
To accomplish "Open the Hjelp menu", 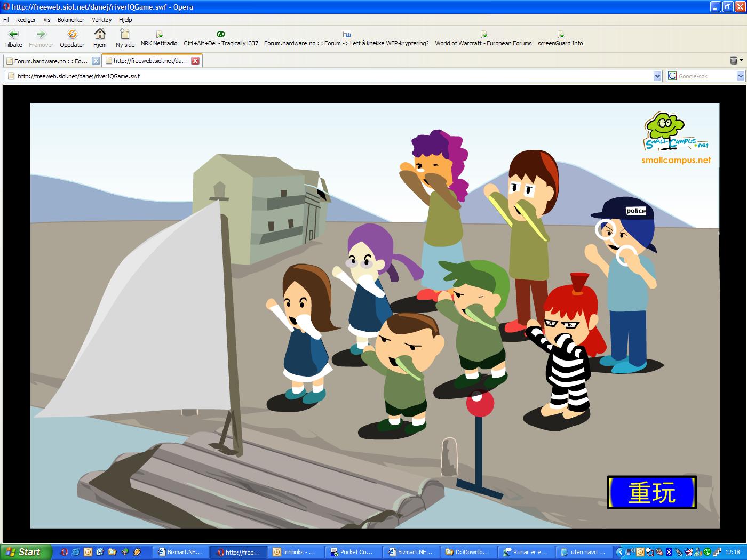I will (125, 20).
